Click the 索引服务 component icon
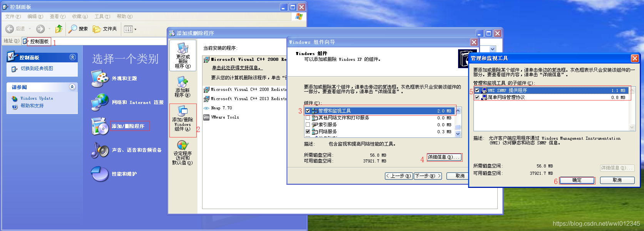The width and height of the screenshot is (644, 231). pyautogui.click(x=314, y=125)
